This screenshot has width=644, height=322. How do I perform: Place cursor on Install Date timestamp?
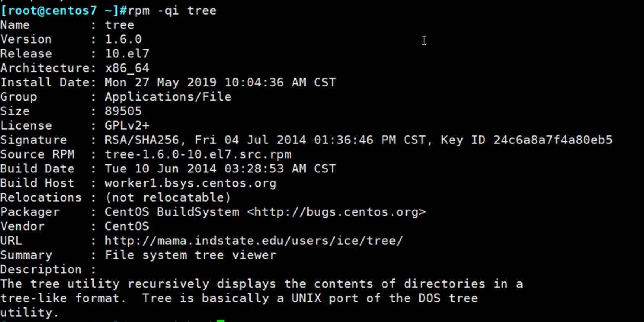pyautogui.click(x=220, y=83)
